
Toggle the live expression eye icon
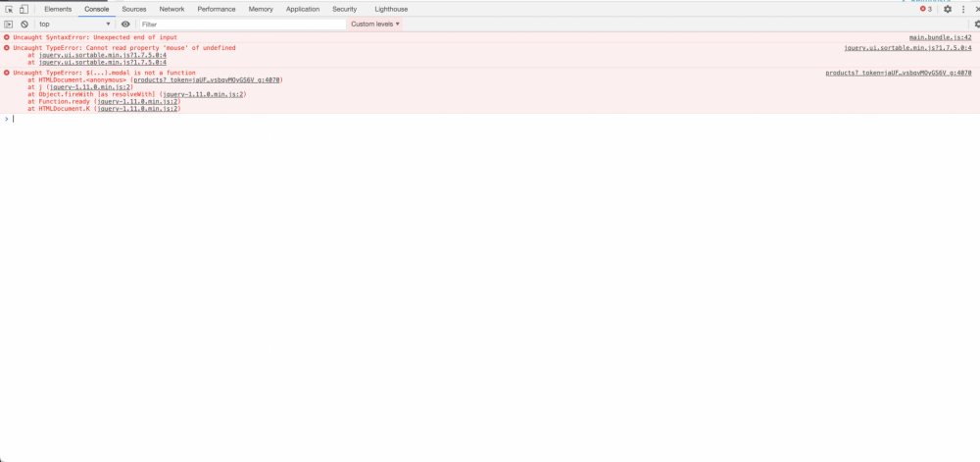pos(125,25)
